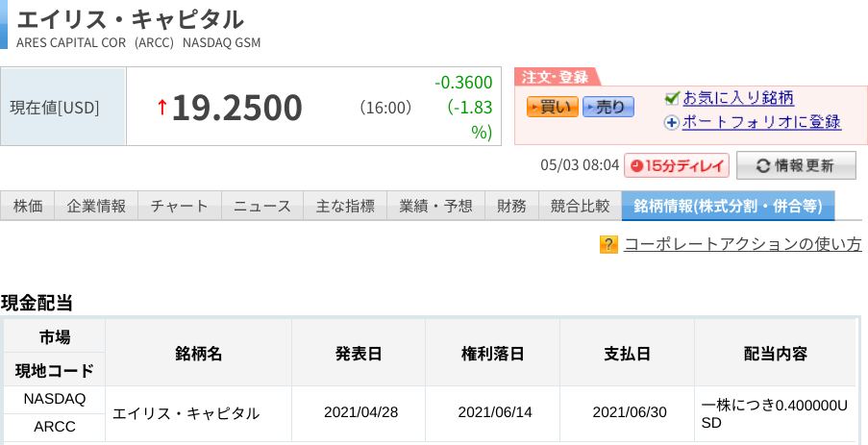This screenshot has height=445, width=868.
Task: Open the お気に入り銘柄 favorites link
Action: point(738,98)
